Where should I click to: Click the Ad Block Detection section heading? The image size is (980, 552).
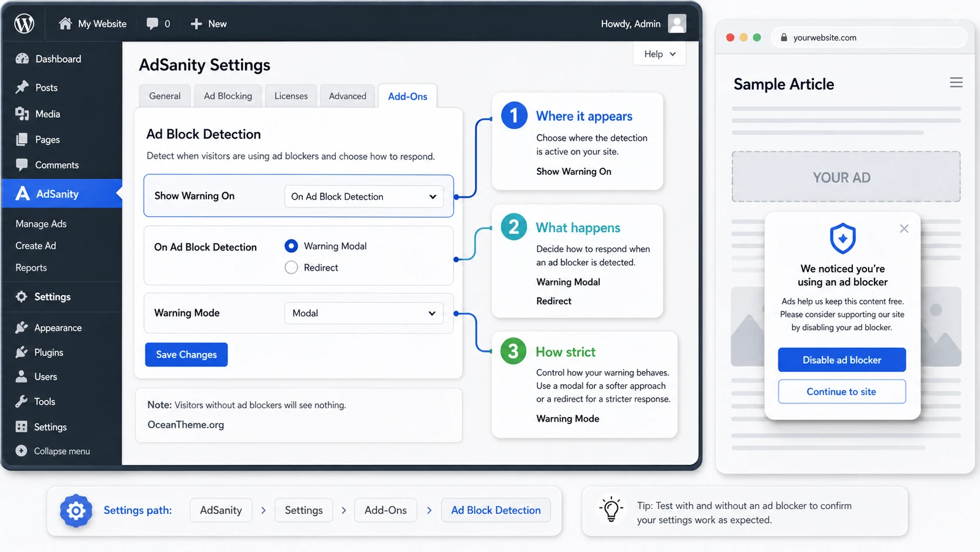click(203, 134)
